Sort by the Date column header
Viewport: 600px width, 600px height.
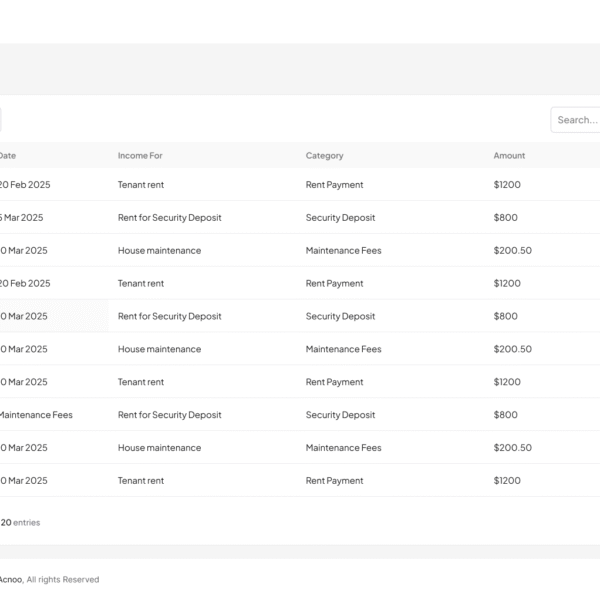pyautogui.click(x=8, y=156)
